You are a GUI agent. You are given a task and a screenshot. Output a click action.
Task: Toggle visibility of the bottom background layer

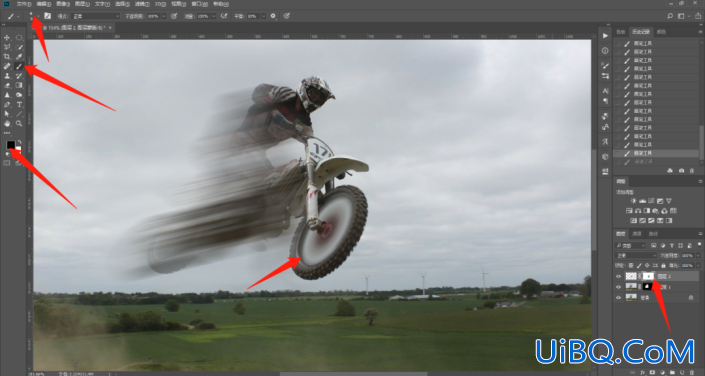[619, 297]
